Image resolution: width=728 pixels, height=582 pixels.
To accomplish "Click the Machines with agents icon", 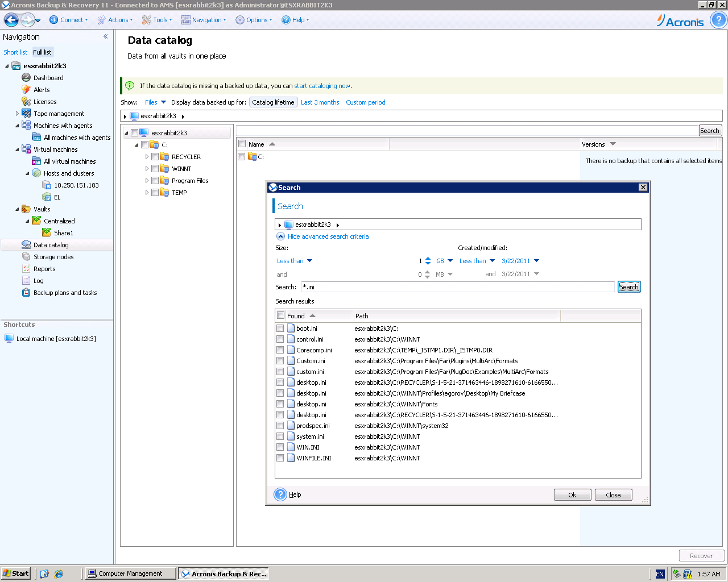I will click(26, 126).
